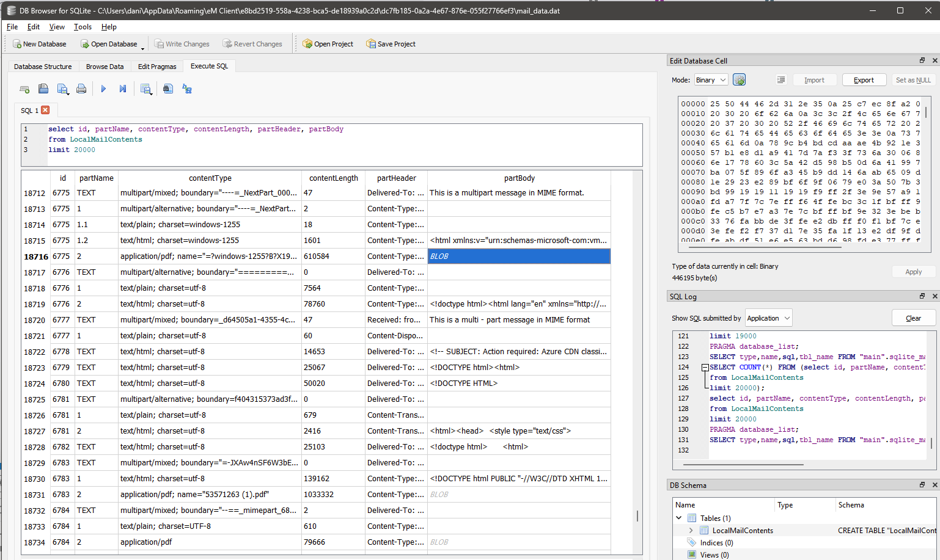Click the Export button for the cell
Screen dimensions: 940x560
pos(864,80)
